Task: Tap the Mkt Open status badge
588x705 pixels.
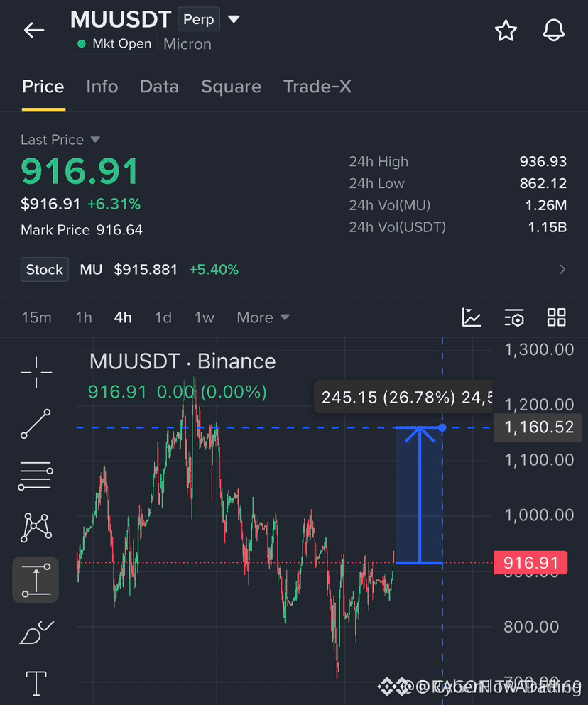Action: 114,43
